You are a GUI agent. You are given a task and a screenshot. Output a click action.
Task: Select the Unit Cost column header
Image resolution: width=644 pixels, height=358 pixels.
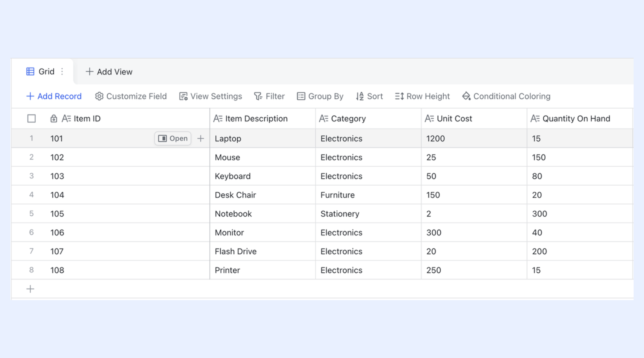point(474,119)
